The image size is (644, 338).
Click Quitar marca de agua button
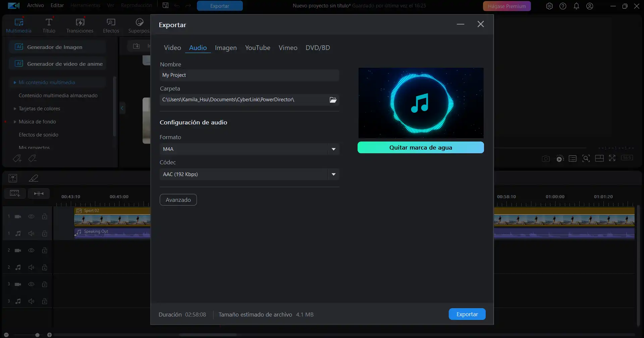421,148
